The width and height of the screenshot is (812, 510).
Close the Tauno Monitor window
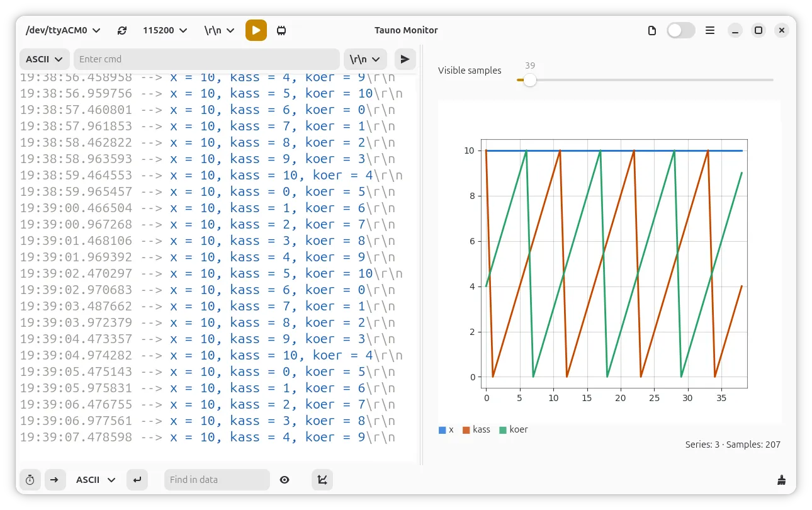click(781, 30)
